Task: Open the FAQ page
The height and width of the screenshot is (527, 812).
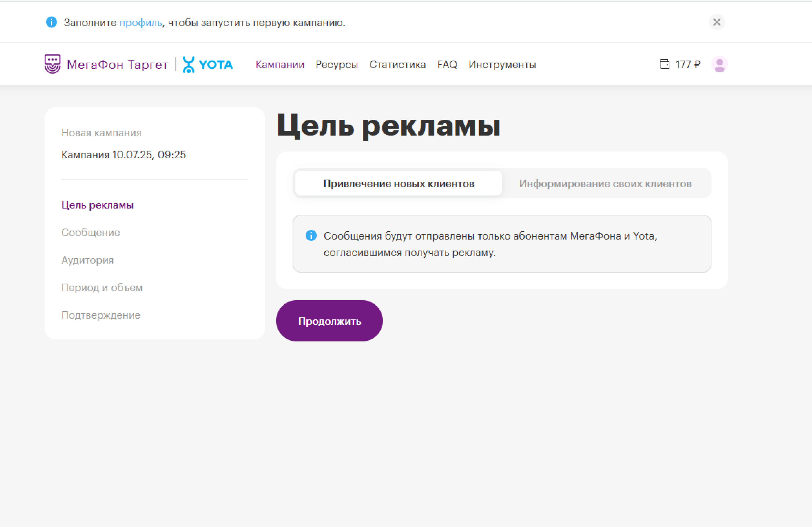Action: [x=447, y=64]
